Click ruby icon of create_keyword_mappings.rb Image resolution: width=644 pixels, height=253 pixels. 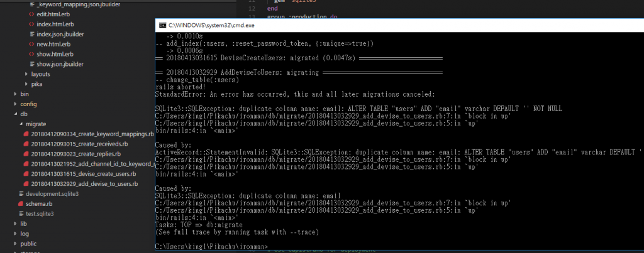pos(26,134)
